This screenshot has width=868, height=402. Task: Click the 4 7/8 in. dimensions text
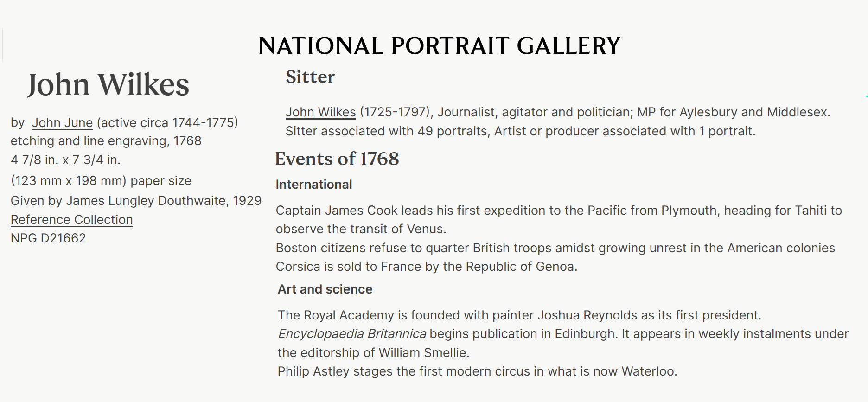point(65,160)
